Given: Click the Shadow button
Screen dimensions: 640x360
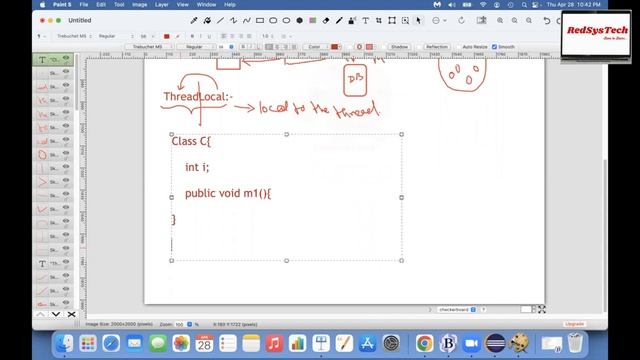Looking at the screenshot, I should 399,47.
